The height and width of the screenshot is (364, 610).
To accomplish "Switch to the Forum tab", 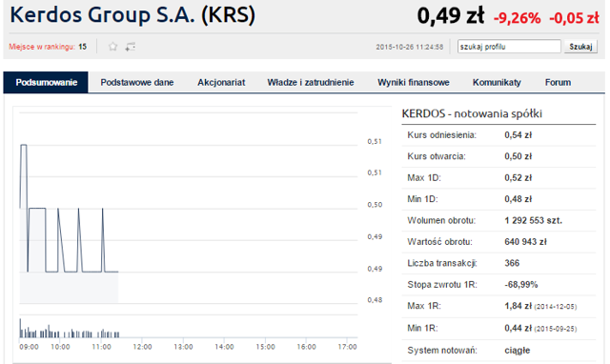I will point(558,83).
